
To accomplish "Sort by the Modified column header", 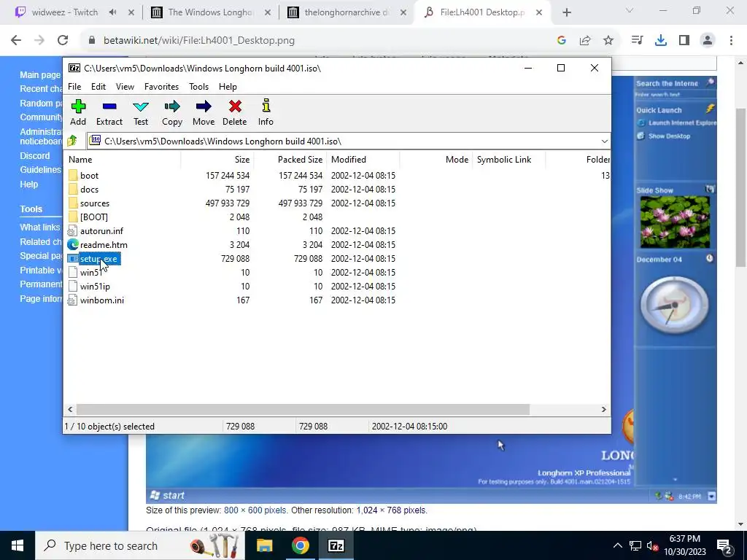I will pos(363,160).
